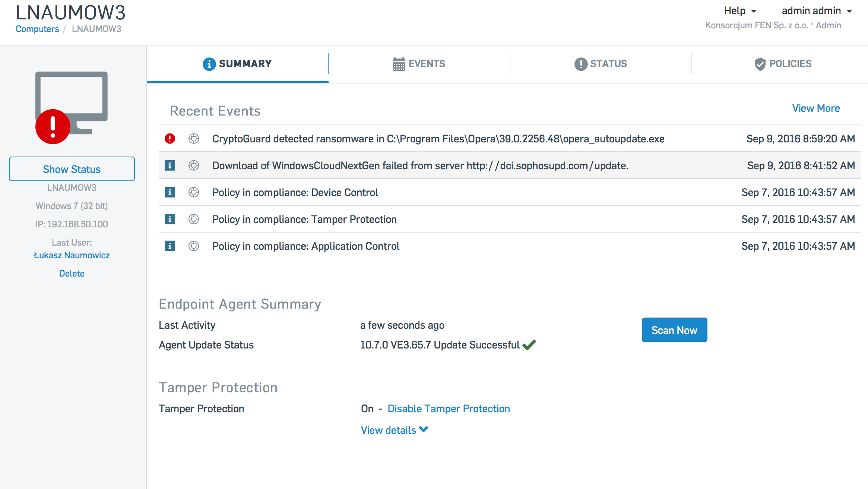Open the Policies tab
868x489 pixels.
click(783, 64)
